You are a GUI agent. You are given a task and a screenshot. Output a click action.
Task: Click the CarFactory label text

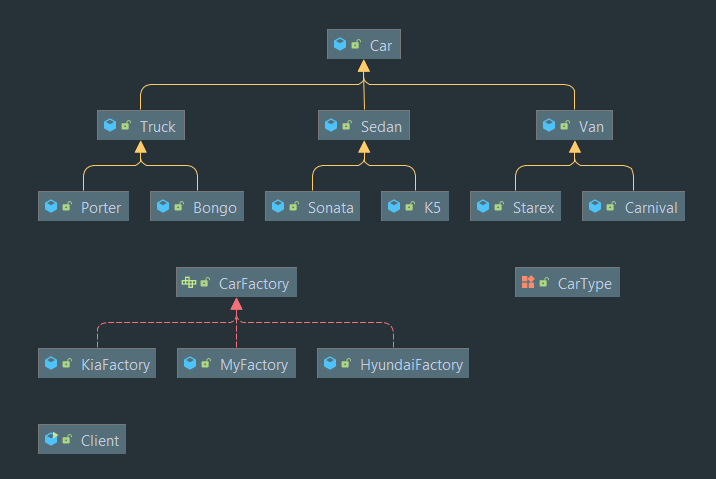[254, 284]
